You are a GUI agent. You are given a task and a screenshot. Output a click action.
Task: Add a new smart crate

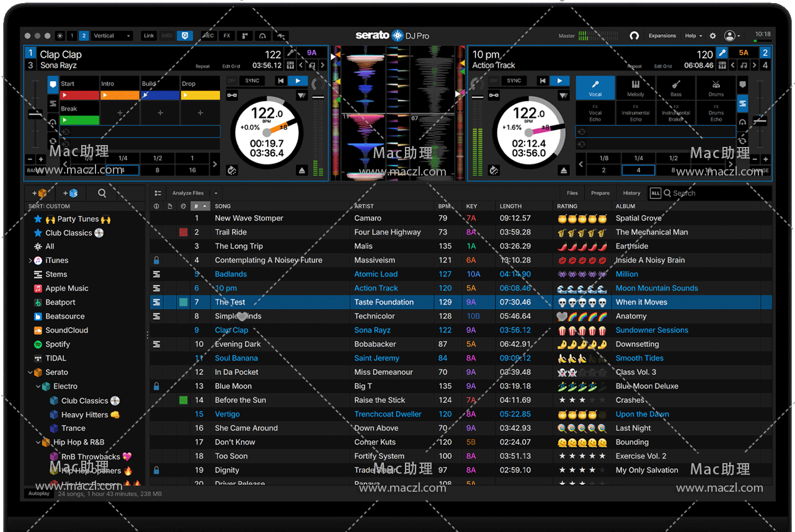tap(69, 193)
